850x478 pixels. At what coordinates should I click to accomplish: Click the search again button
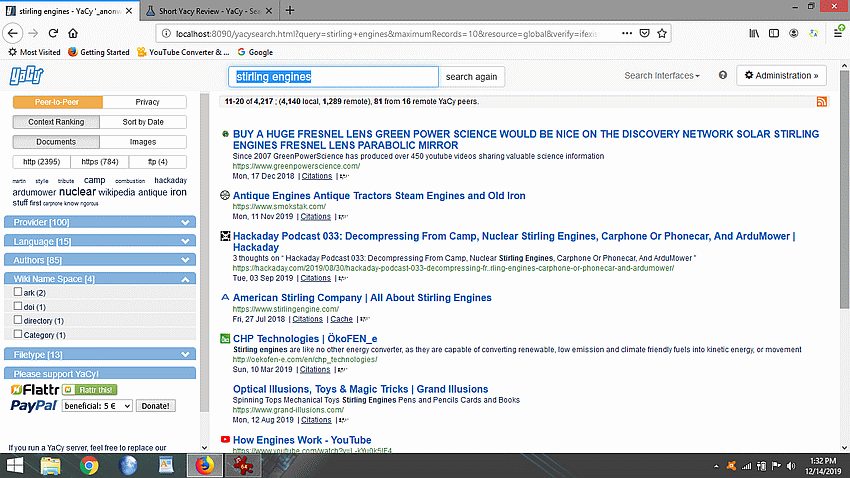click(472, 77)
